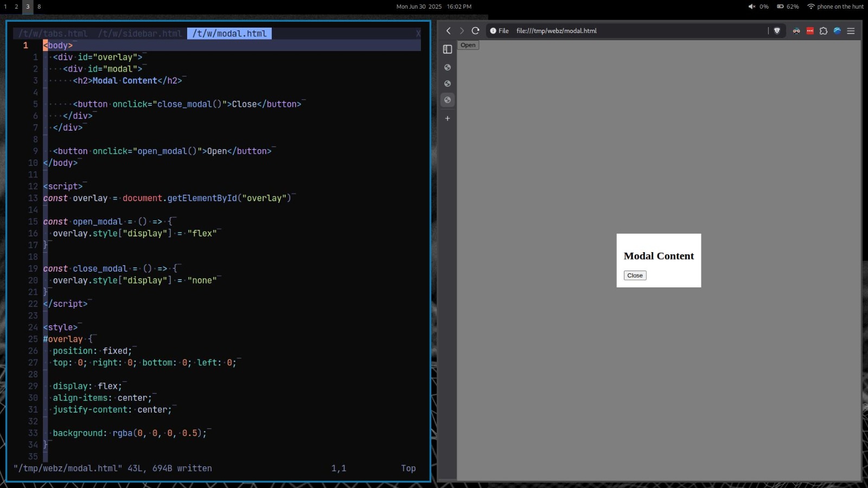The width and height of the screenshot is (868, 488).
Task: Click the glasses extension icon in toolbar
Action: 796,31
